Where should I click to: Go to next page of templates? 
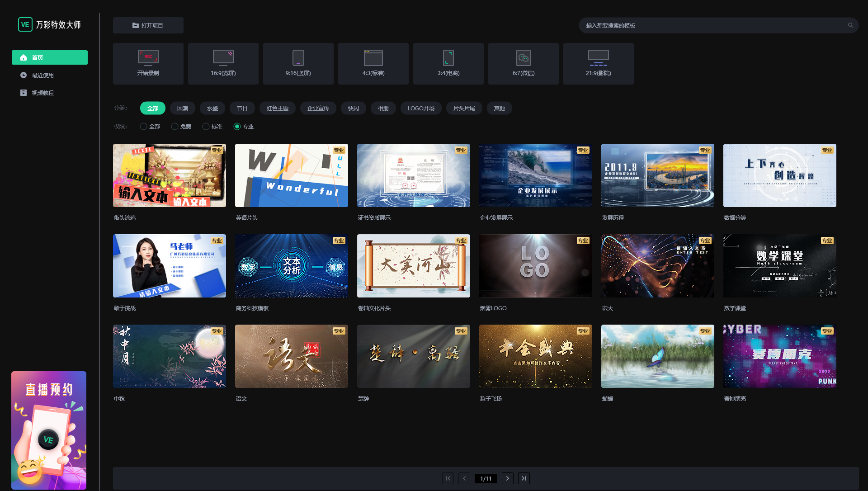(x=507, y=478)
